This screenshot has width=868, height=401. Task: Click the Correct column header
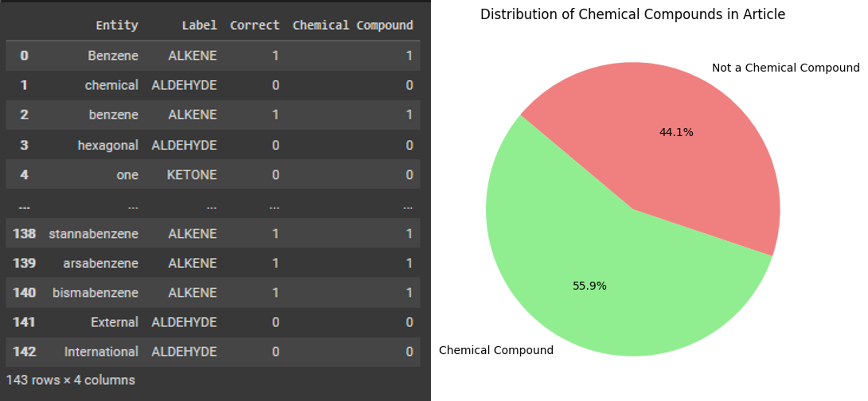point(255,25)
